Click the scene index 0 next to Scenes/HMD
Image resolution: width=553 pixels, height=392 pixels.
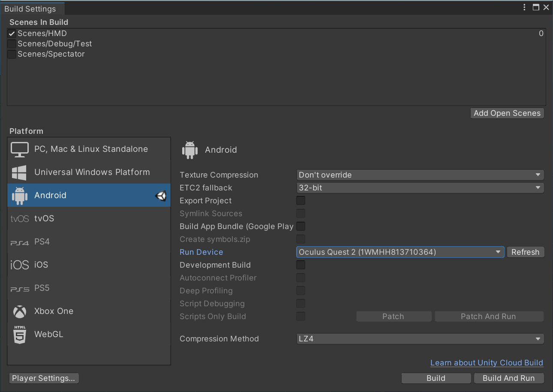(x=541, y=33)
